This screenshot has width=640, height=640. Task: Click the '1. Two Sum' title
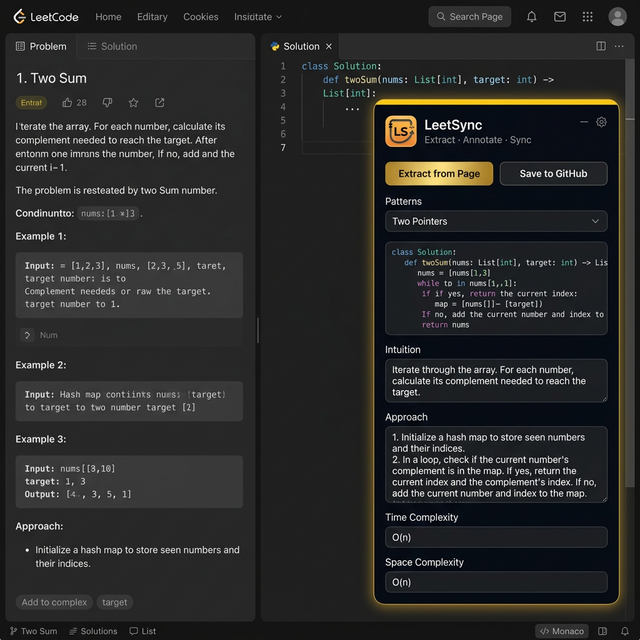(x=51, y=78)
